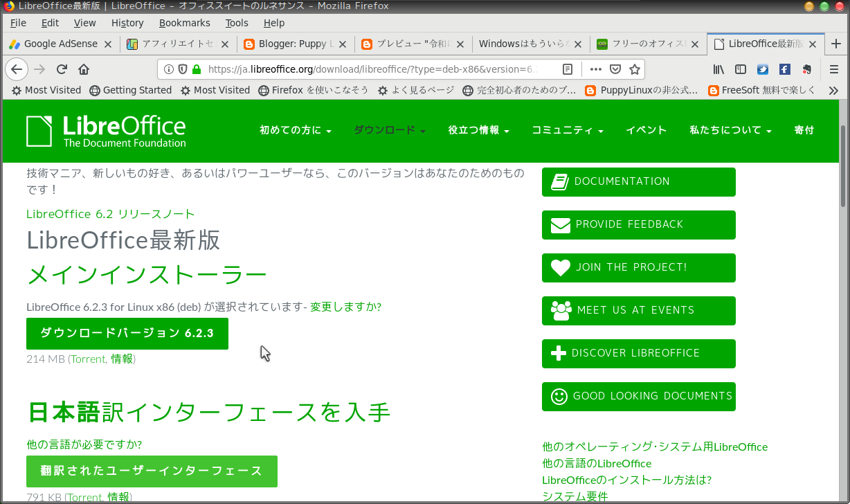Image resolution: width=850 pixels, height=504 pixels.
Task: Open tracking protection shield icon
Action: tap(183, 69)
